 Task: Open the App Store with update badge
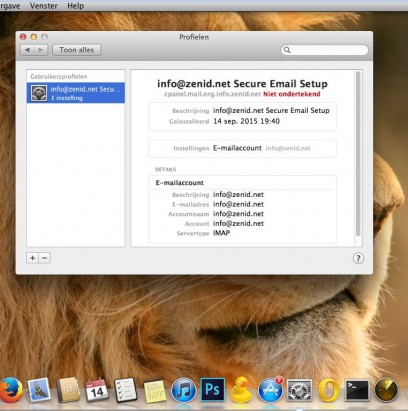270,390
